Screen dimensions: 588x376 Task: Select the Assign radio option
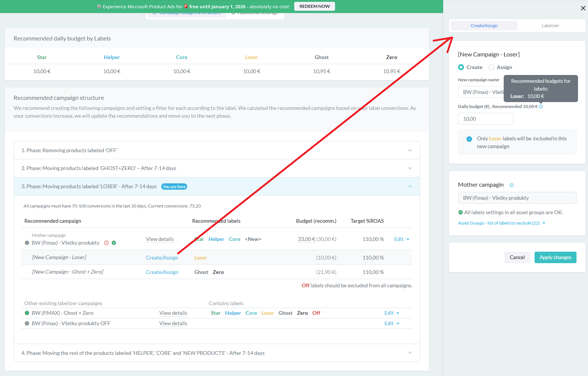pyautogui.click(x=491, y=67)
